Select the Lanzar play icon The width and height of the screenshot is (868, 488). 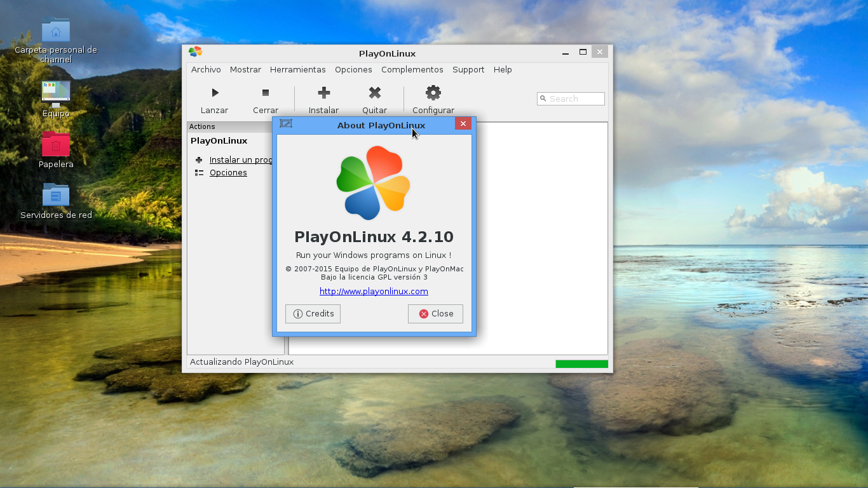pos(214,92)
